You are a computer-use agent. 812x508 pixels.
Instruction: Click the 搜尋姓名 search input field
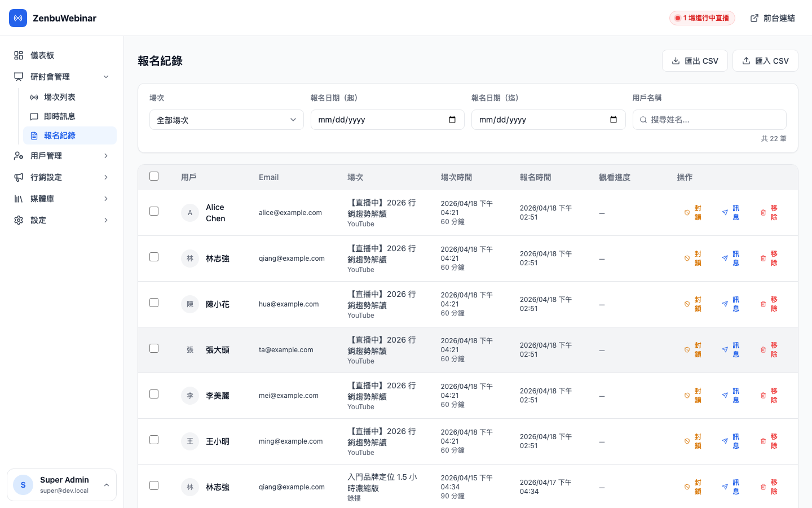(709, 120)
